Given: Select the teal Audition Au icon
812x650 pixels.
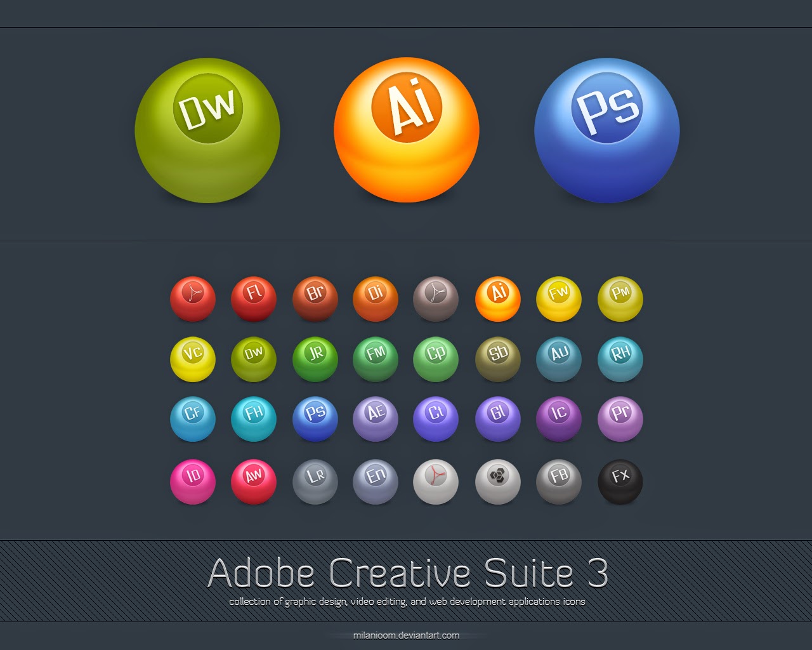Looking at the screenshot, I should tap(559, 359).
